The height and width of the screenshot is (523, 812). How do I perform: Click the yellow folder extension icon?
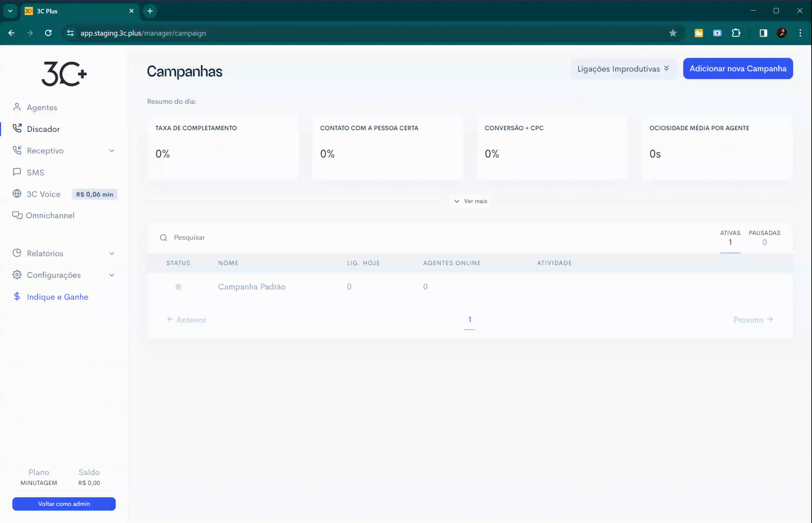click(x=698, y=33)
